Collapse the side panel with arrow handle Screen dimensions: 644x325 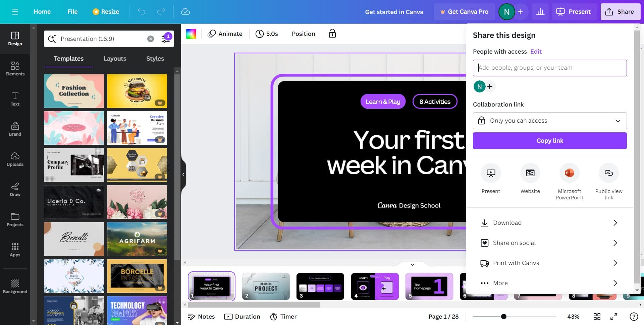point(183,174)
